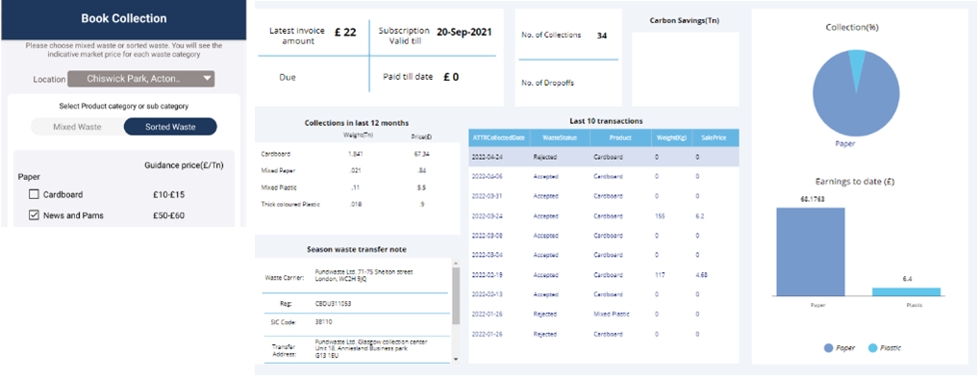Click the Weight(Kg) column header
Viewport: 980px width, 377px height.
[671, 138]
